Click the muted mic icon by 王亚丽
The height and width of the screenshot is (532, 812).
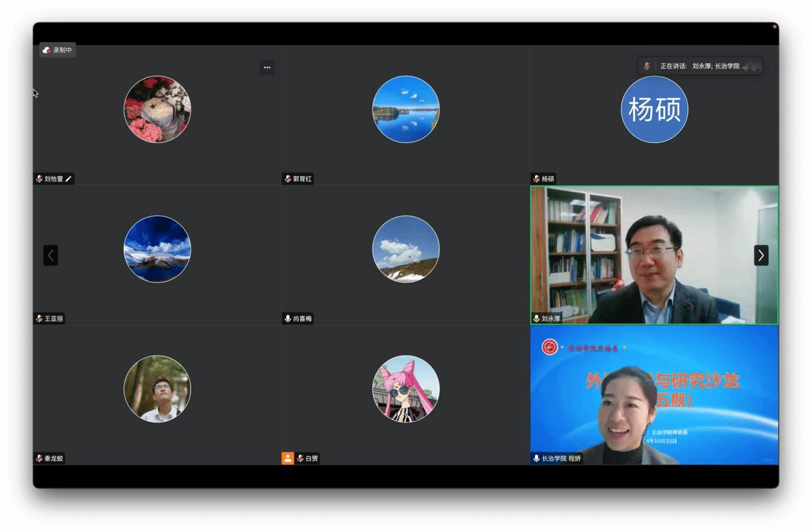(x=39, y=319)
